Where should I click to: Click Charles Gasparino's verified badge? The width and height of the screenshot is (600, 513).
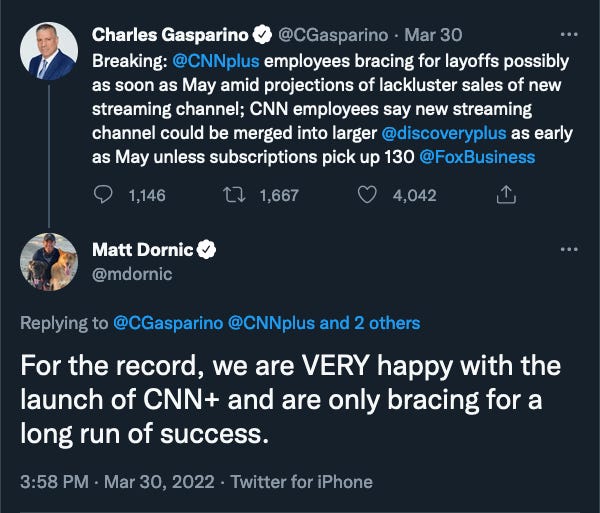(265, 35)
